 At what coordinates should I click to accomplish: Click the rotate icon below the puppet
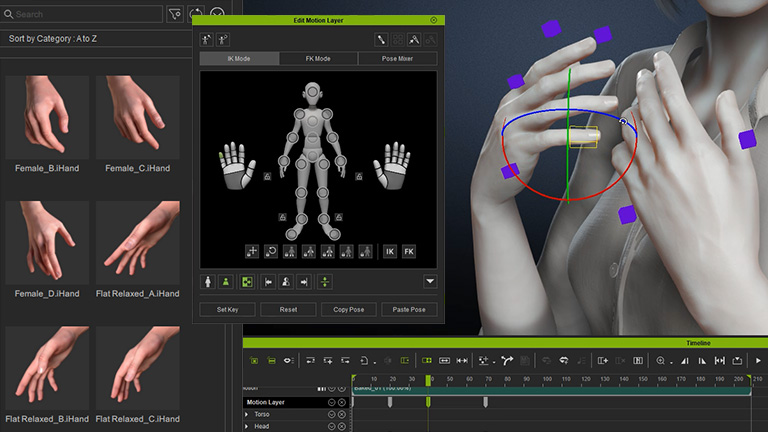271,252
